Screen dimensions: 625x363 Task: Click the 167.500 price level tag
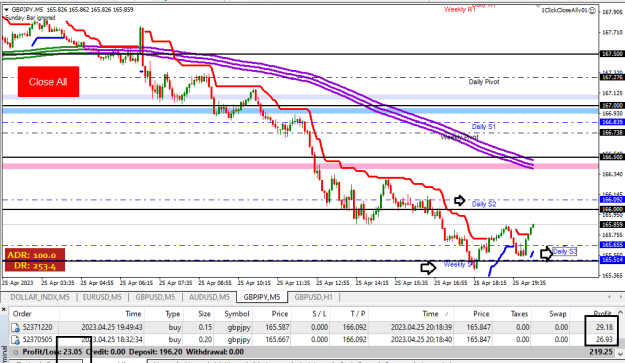pyautogui.click(x=612, y=54)
